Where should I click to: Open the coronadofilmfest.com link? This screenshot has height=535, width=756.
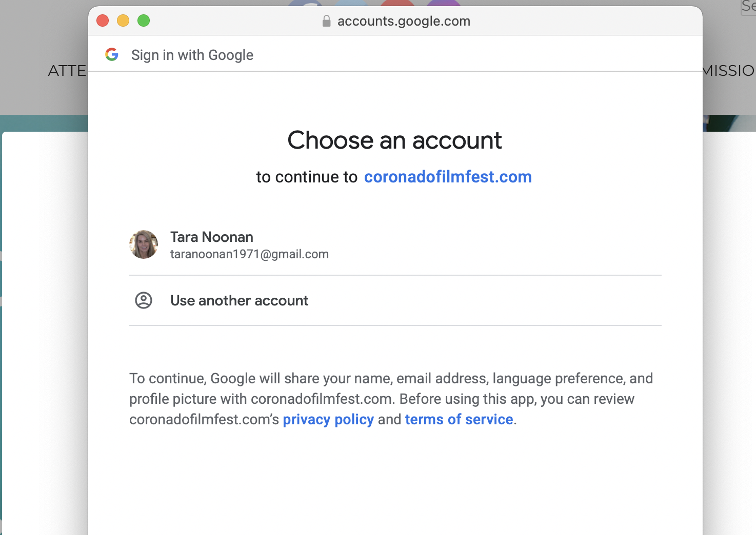coord(447,177)
